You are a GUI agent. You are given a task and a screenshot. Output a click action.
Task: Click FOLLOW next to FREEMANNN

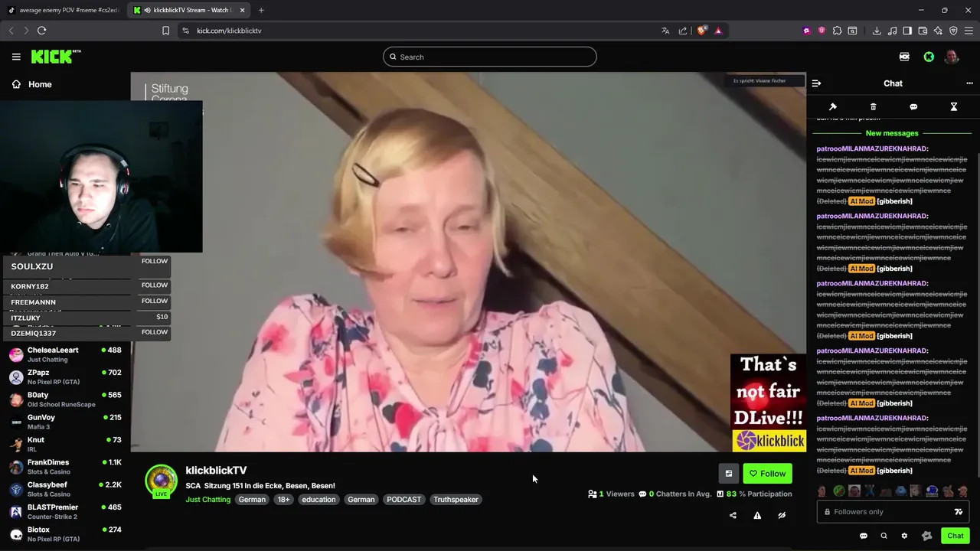click(x=154, y=301)
